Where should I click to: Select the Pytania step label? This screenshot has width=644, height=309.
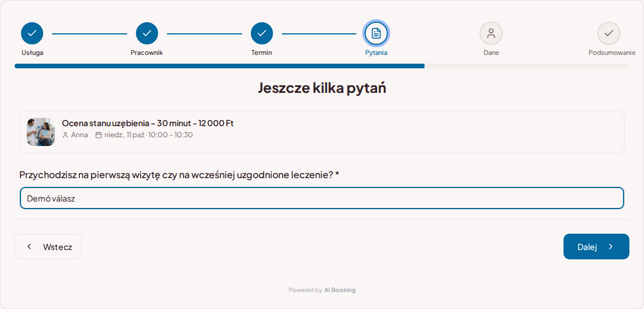click(x=376, y=53)
